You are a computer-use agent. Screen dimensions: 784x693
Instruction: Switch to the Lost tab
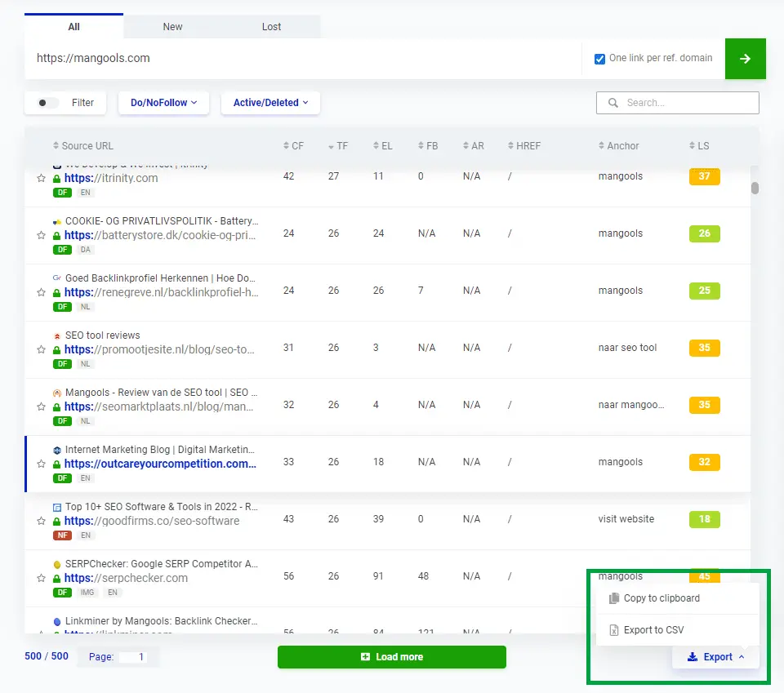pyautogui.click(x=271, y=26)
